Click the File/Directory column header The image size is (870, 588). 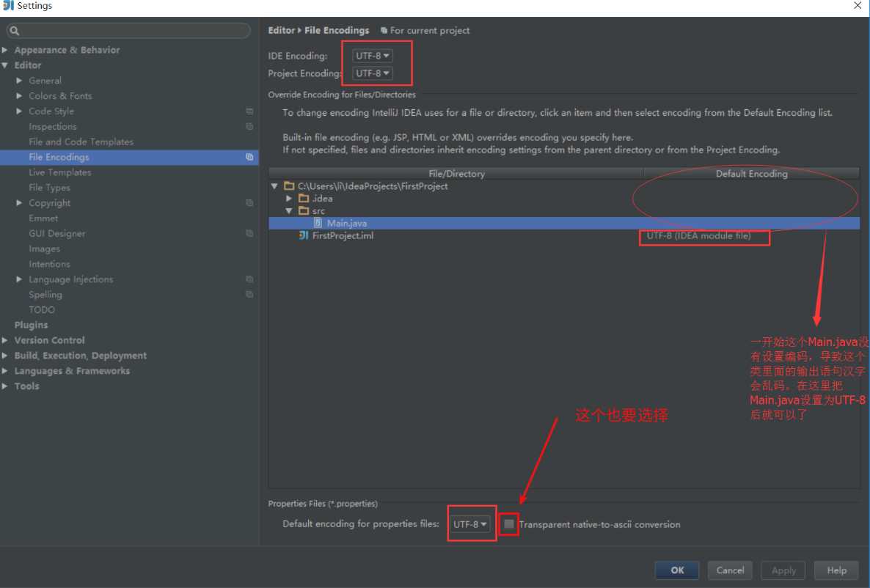[x=456, y=174]
